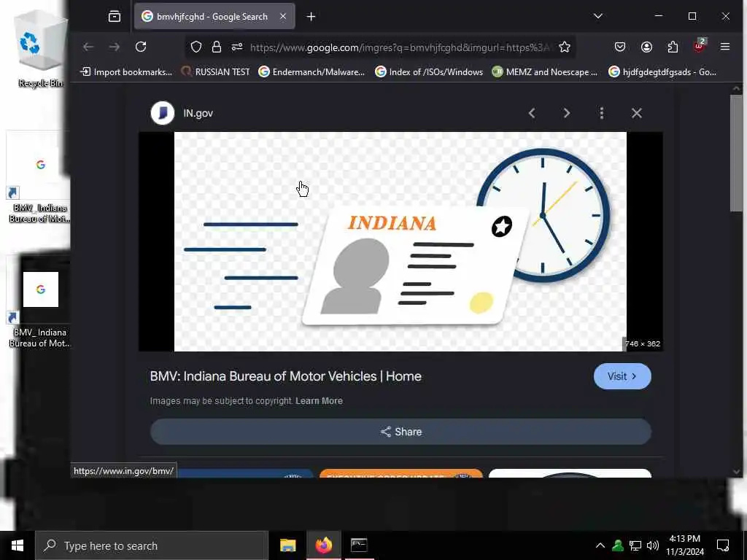The height and width of the screenshot is (560, 747).
Task: Open the orange related image thumbnail
Action: pos(401,472)
